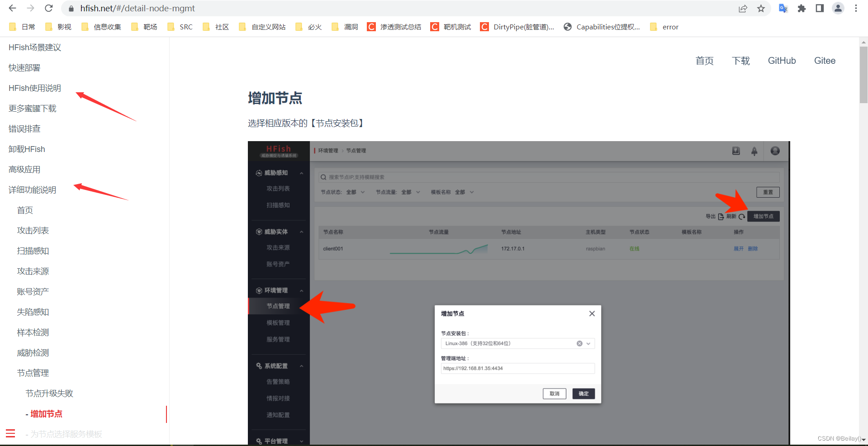Screen dimensions: 868x446
Task: Open the 漏洞 bookmarks folder
Action: (x=345, y=27)
